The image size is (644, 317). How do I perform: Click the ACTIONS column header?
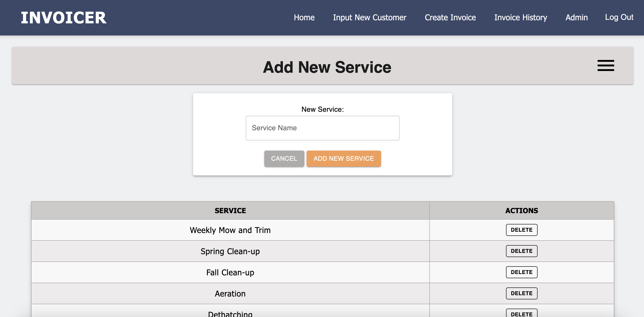521,211
